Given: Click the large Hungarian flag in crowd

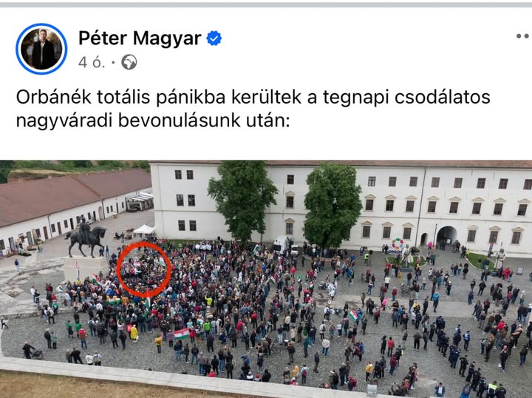Looking at the screenshot, I should tap(182, 334).
